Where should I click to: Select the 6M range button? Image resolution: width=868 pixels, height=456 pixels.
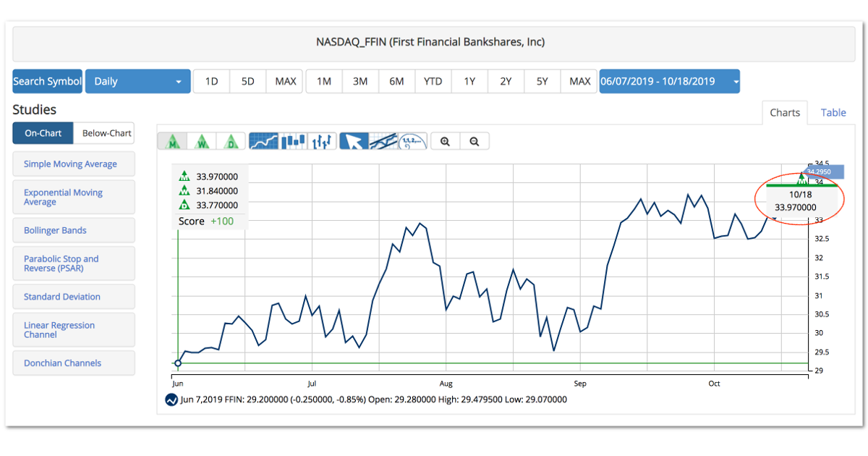tap(397, 81)
